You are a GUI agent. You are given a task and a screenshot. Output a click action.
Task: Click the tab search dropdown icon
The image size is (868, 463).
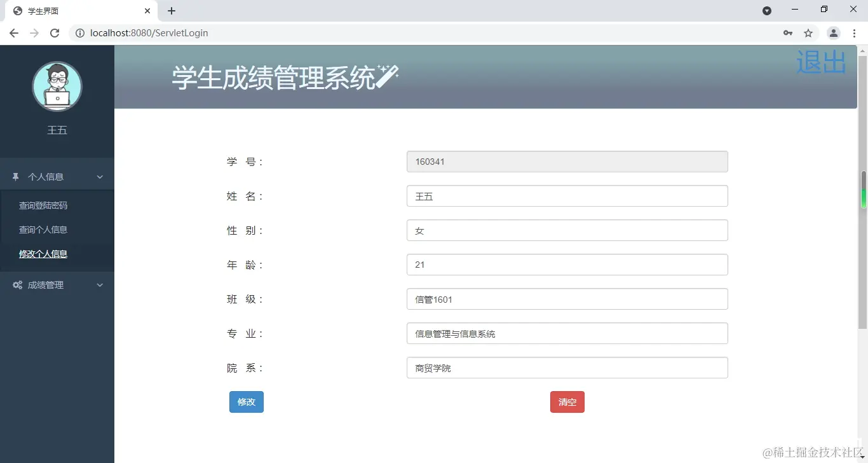(767, 11)
